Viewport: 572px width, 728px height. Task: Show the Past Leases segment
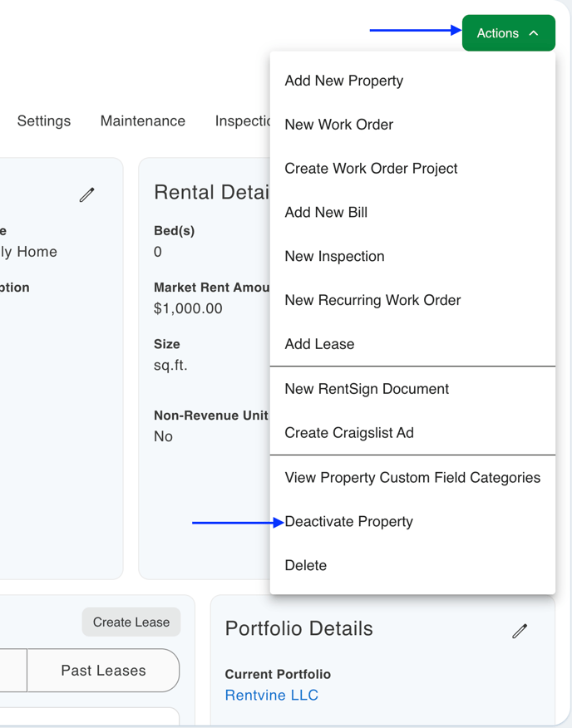103,671
